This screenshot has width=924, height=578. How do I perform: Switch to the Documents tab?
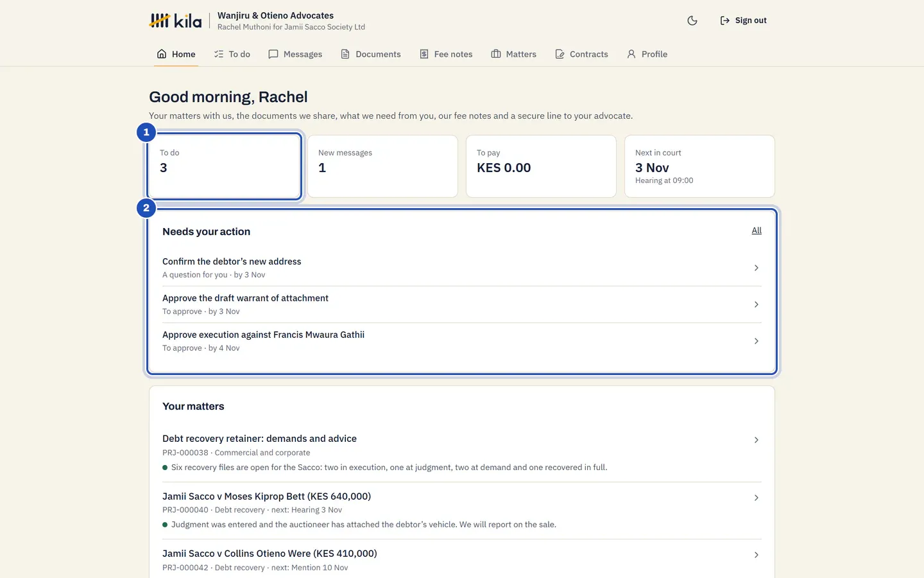(x=371, y=54)
